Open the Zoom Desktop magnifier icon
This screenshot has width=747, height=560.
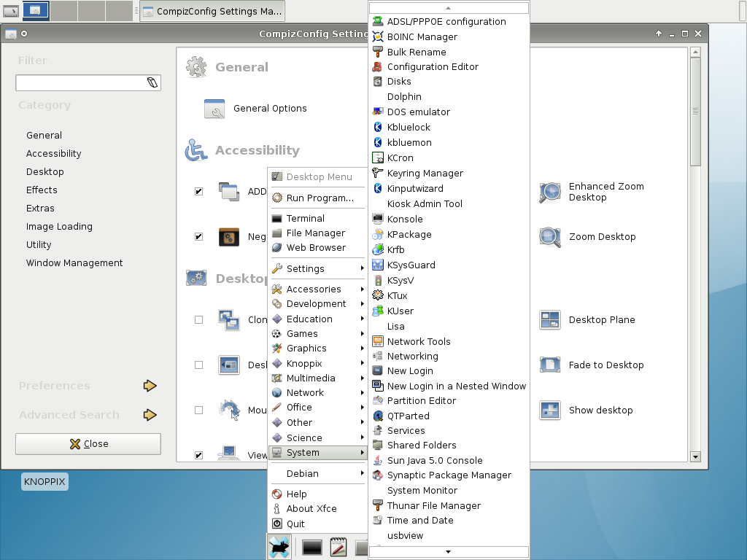point(550,237)
